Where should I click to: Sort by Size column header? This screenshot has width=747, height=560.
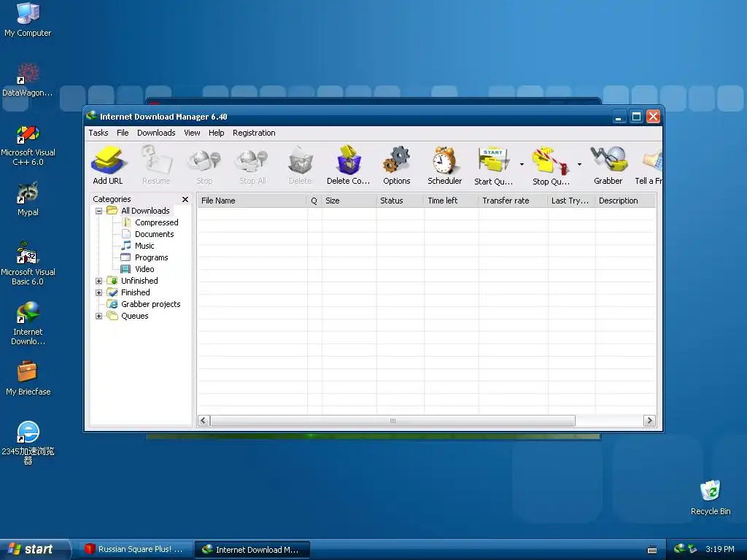click(349, 201)
